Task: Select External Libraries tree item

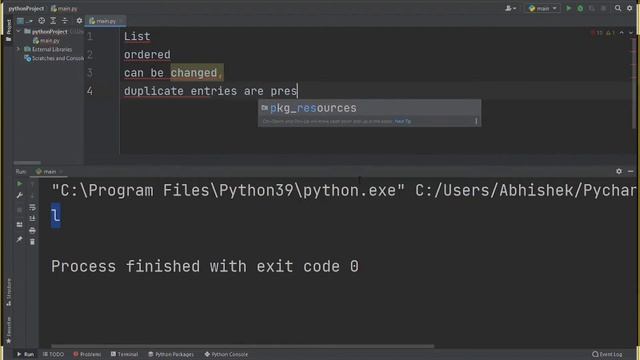Action: 48,49
